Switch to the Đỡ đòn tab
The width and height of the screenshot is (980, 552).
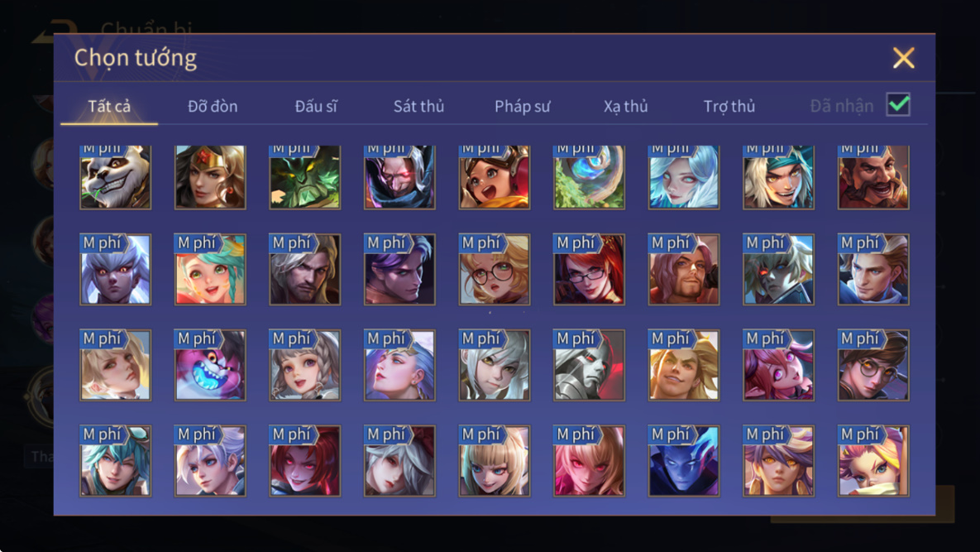213,106
